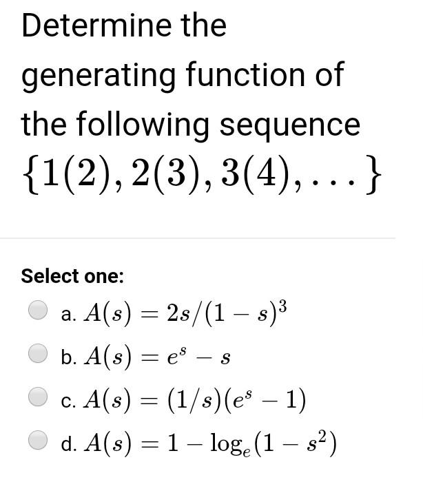The height and width of the screenshot is (504, 423).
Task: Click the horizontal divider below the question
Action: (x=198, y=238)
